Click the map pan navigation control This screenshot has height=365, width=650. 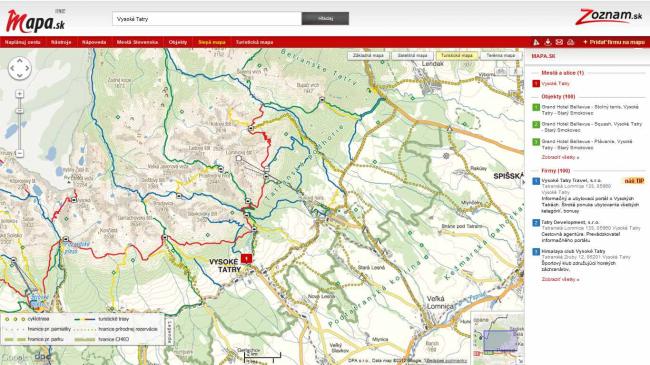tap(19, 68)
